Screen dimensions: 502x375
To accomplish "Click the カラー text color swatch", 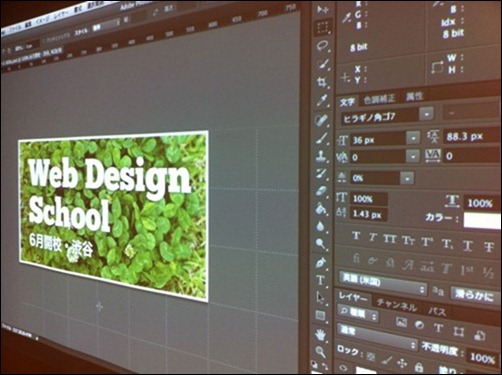I will pyautogui.click(x=482, y=220).
